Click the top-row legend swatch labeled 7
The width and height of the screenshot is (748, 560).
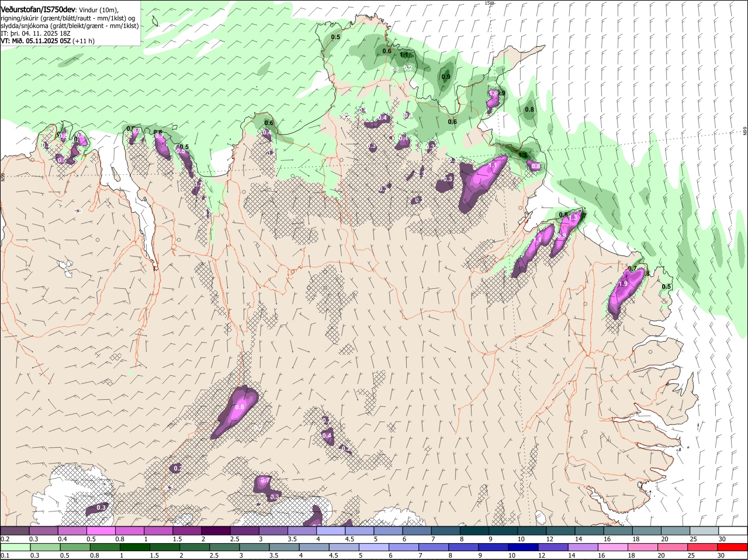445,530
